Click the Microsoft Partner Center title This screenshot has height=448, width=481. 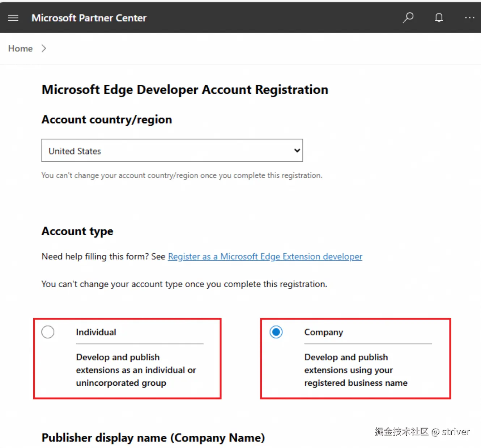(x=89, y=18)
